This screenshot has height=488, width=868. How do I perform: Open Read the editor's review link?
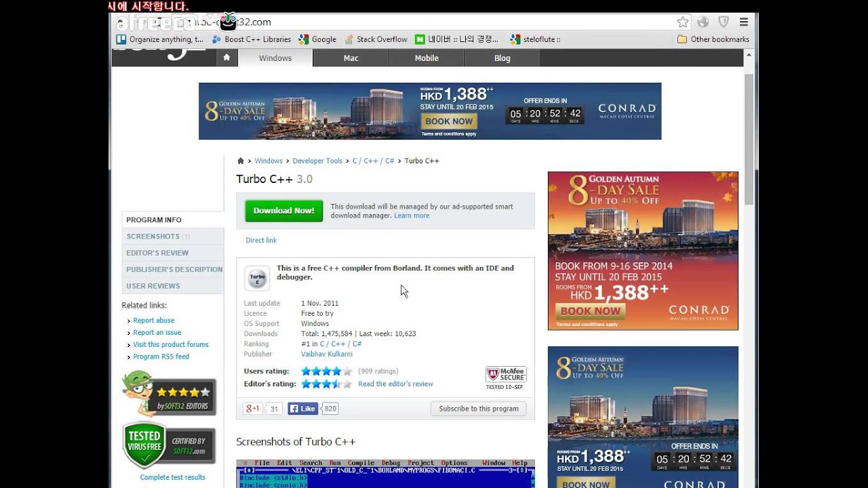pyautogui.click(x=395, y=384)
